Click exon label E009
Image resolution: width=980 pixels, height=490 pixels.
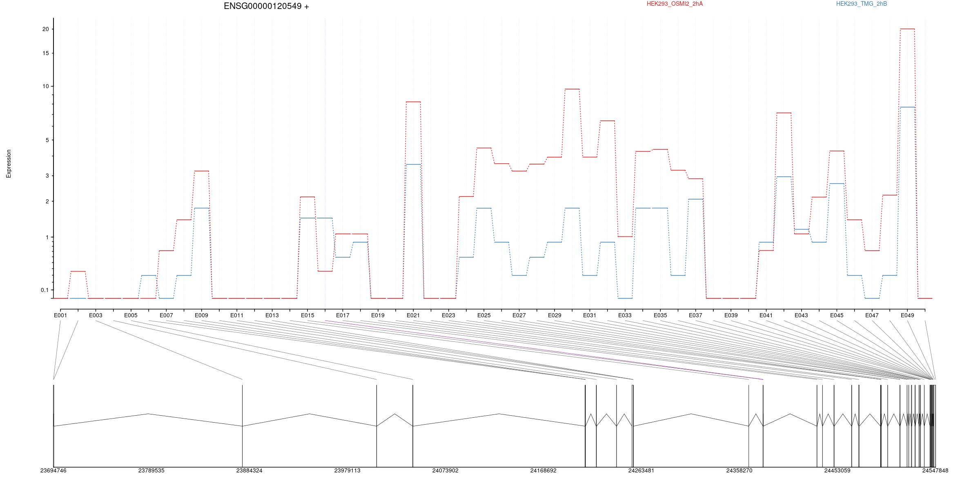click(x=201, y=315)
